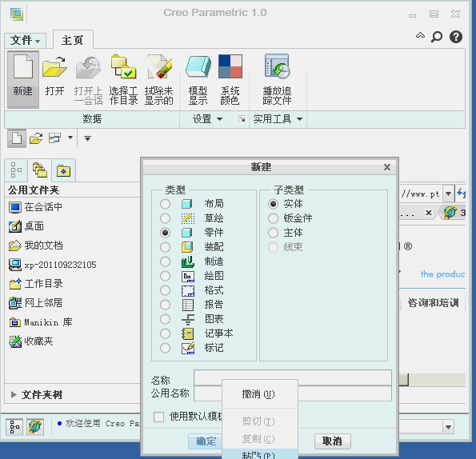Viewport: 476px width, 459px height.
Task: Open the help question mark icon
Action: [x=456, y=37]
